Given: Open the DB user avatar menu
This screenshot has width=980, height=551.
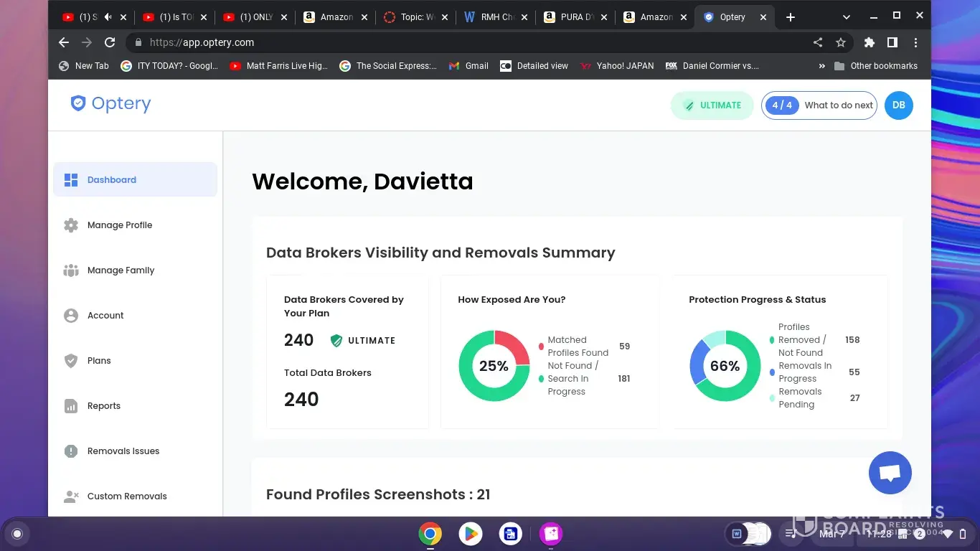Looking at the screenshot, I should click(x=898, y=105).
